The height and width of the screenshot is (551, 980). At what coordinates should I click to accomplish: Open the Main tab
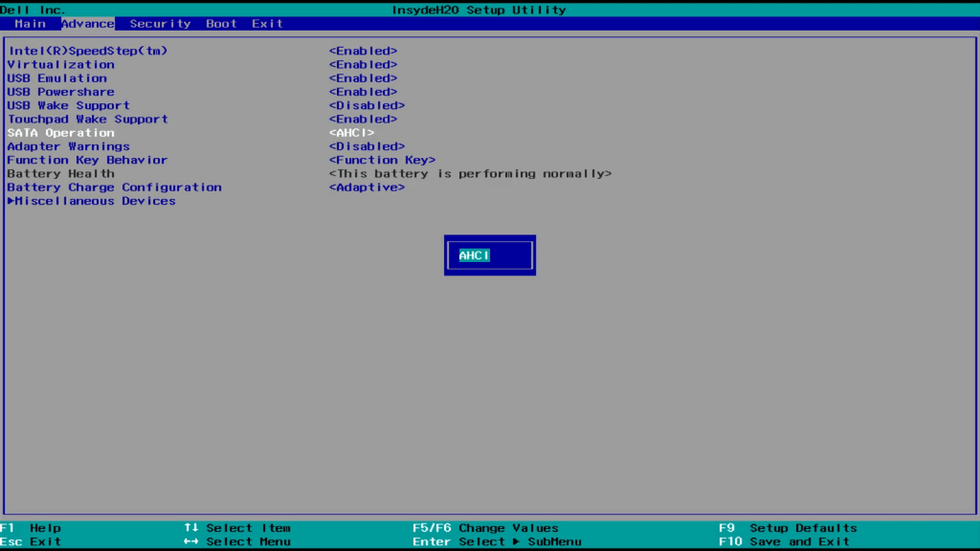(30, 24)
